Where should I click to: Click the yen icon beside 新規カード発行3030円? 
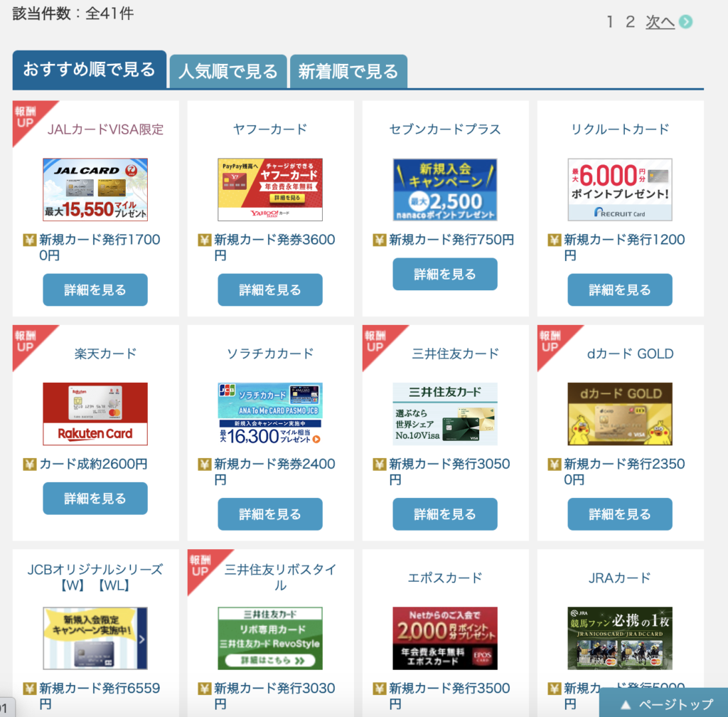pyautogui.click(x=205, y=689)
